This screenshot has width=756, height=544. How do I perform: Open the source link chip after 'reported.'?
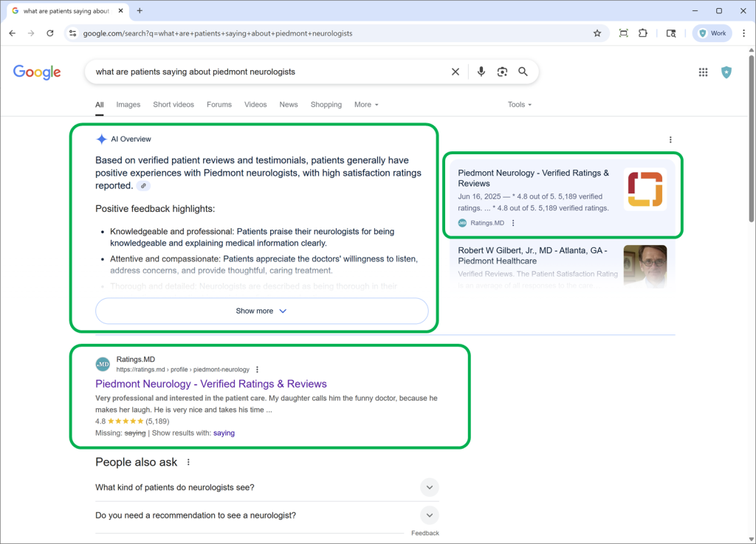pyautogui.click(x=143, y=186)
